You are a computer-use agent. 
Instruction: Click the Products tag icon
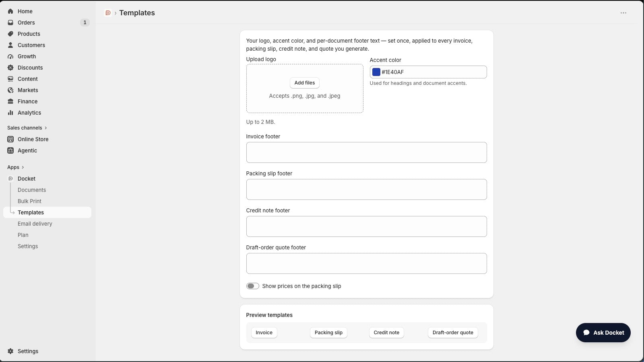point(10,34)
